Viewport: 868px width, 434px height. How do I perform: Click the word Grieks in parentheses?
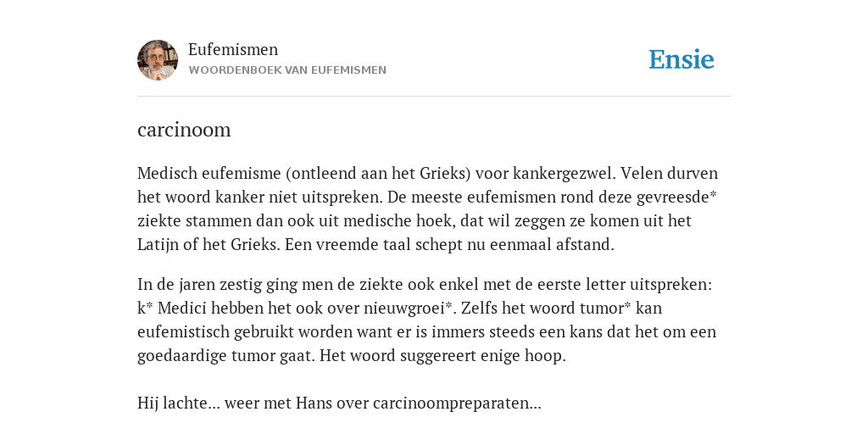tap(444, 173)
